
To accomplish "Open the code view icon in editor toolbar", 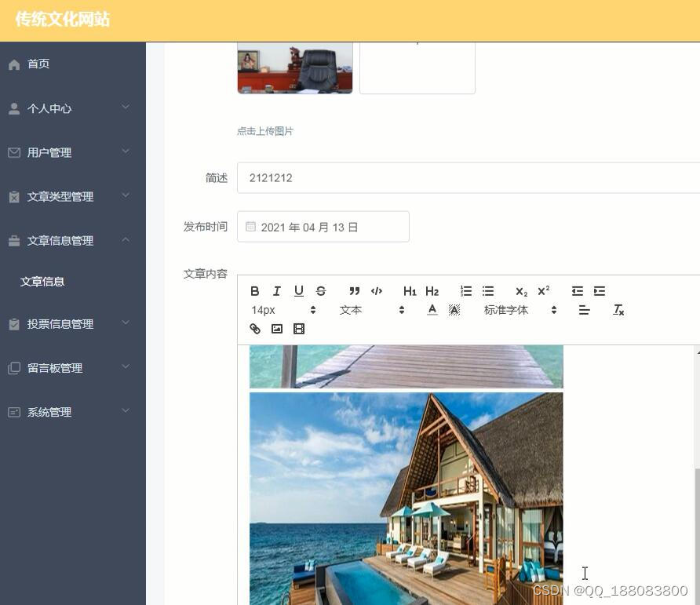I will pyautogui.click(x=377, y=290).
